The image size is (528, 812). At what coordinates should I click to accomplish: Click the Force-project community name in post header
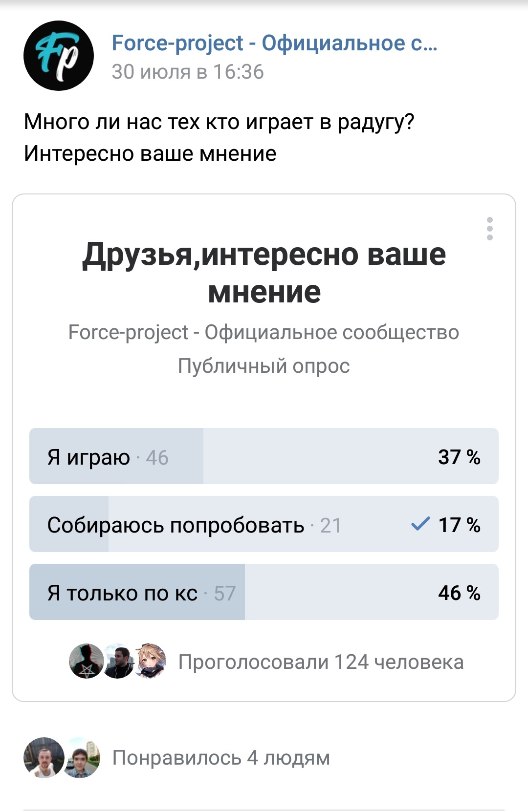click(274, 43)
